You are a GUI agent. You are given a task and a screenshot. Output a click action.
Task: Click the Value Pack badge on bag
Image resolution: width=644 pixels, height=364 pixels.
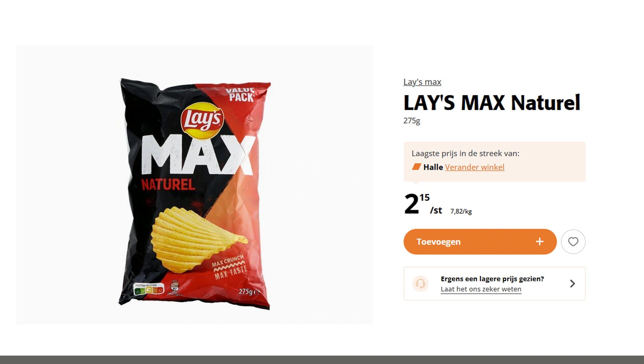(x=240, y=95)
